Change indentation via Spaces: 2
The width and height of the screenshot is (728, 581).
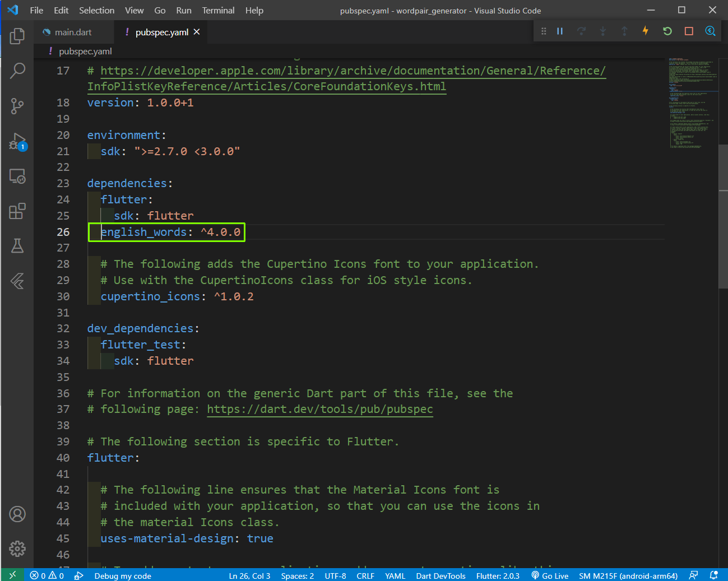click(x=297, y=575)
